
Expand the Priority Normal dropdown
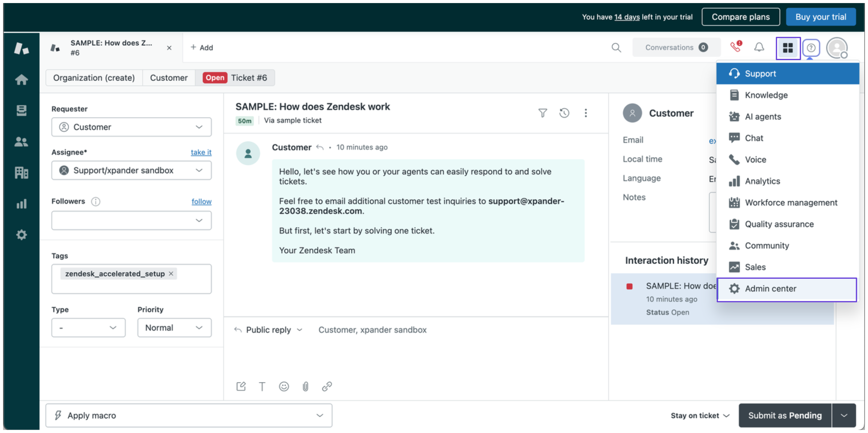point(174,328)
